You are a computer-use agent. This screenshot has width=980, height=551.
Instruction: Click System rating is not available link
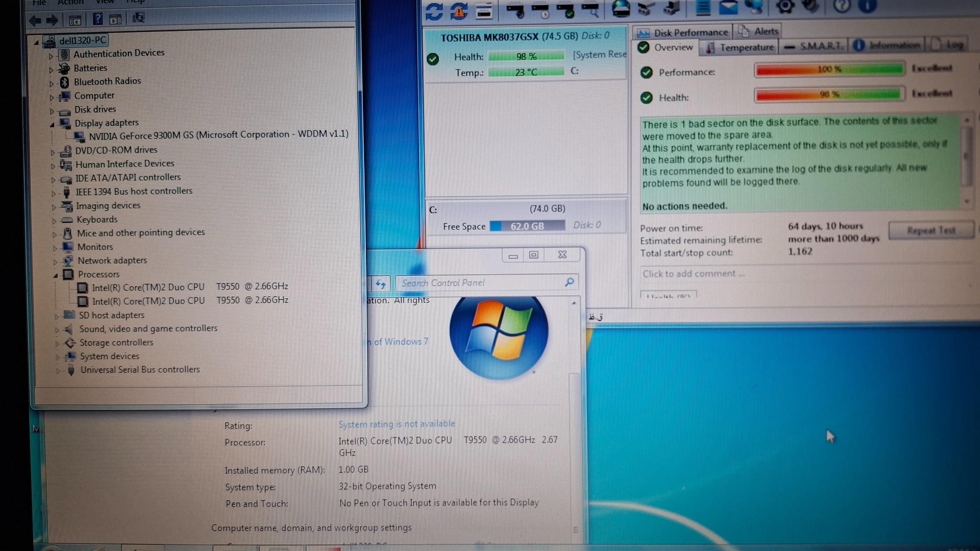pos(397,424)
